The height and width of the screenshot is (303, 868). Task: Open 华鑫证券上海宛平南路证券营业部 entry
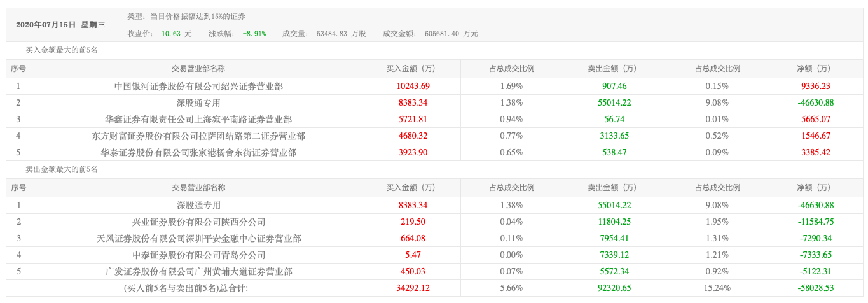[x=198, y=119]
